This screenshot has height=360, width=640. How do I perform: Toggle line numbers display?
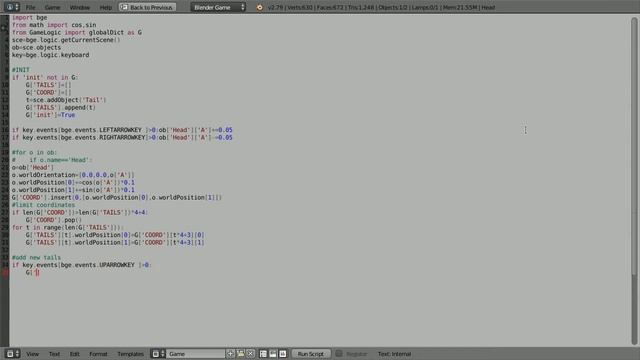click(x=263, y=354)
